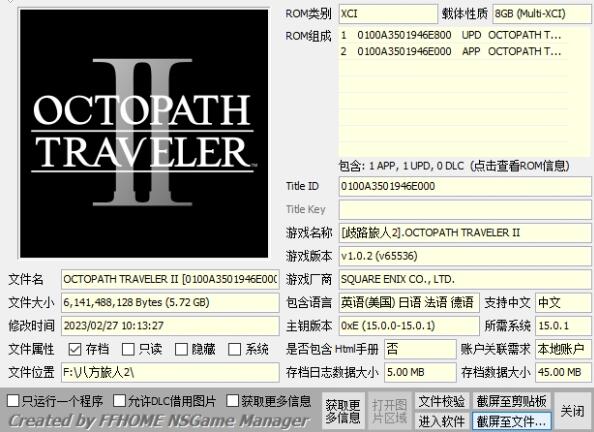Copy screenshot with 截屏至剪贴板
The width and height of the screenshot is (594, 432).
(x=511, y=401)
